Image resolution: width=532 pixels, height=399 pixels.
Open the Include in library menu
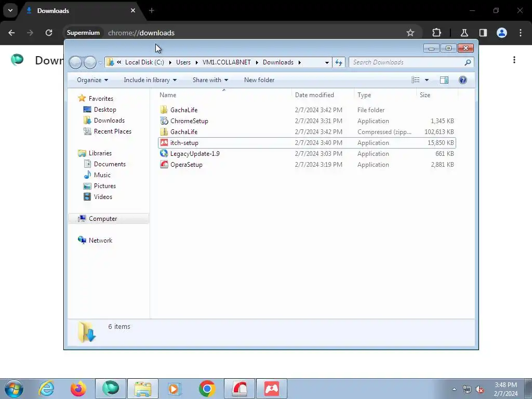[x=150, y=80]
